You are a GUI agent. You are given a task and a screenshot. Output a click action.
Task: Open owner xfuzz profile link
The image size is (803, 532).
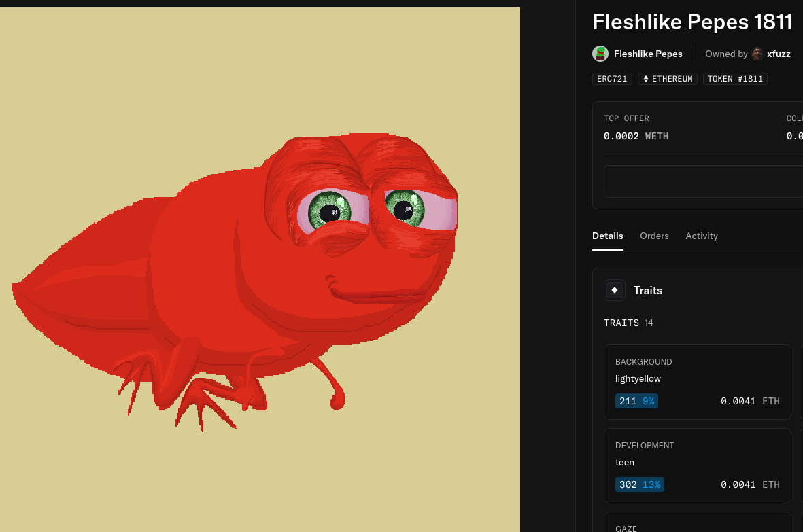(x=779, y=54)
